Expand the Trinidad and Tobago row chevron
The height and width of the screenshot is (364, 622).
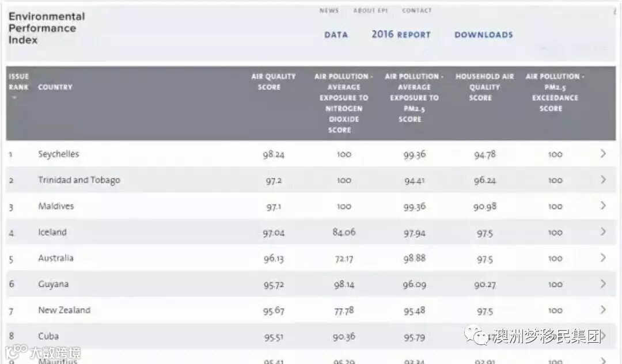[603, 180]
